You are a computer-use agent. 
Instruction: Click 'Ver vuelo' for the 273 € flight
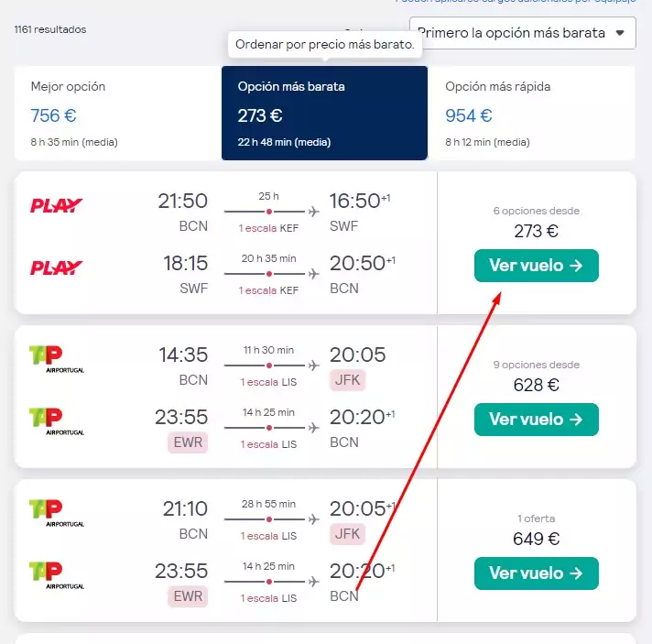click(537, 266)
